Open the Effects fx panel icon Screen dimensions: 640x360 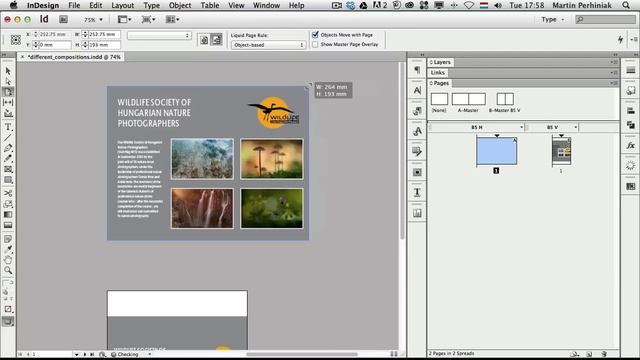(631, 145)
